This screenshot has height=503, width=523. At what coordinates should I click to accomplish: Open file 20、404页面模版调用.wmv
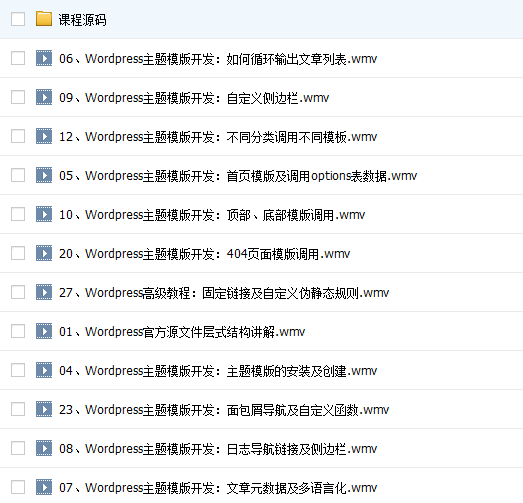[x=204, y=254]
